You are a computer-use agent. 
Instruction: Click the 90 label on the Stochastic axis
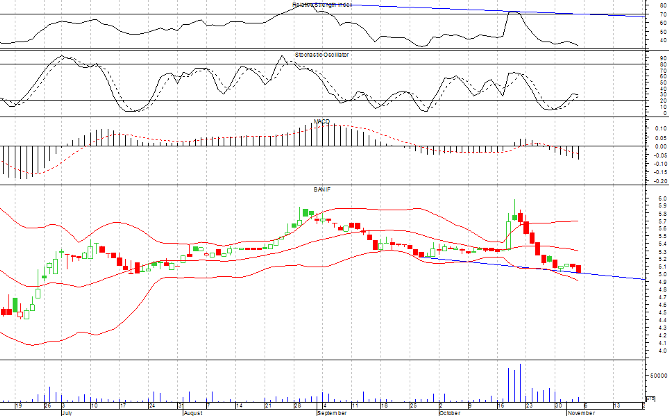point(663,58)
